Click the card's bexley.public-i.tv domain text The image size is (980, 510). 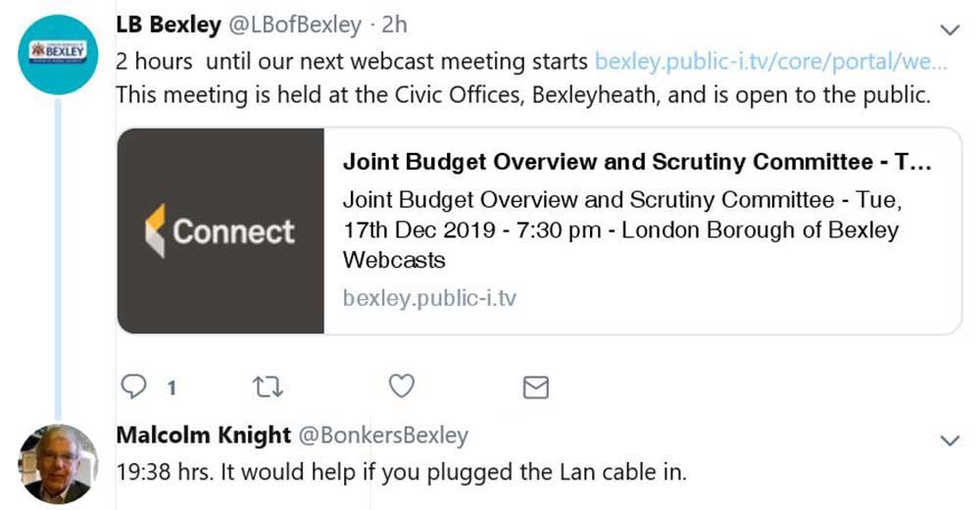click(429, 298)
